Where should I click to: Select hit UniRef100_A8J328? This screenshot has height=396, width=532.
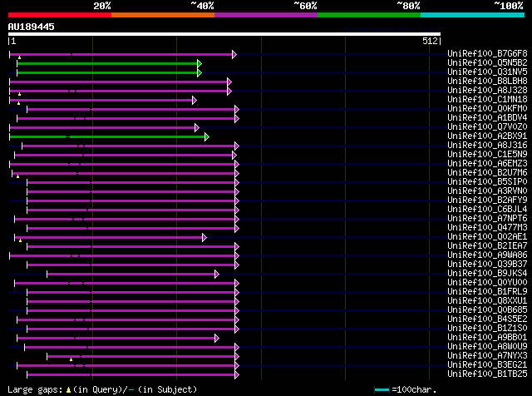(x=487, y=90)
